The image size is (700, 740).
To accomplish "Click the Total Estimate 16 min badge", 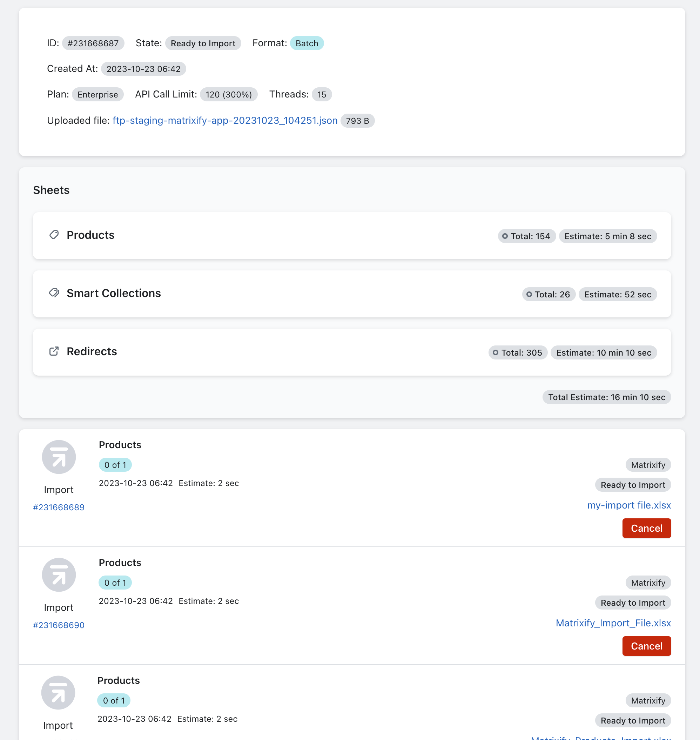I will (x=606, y=397).
